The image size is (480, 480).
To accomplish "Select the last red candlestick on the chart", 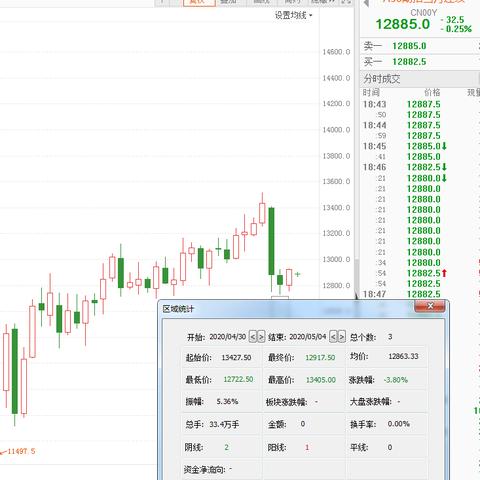I will 289,277.
